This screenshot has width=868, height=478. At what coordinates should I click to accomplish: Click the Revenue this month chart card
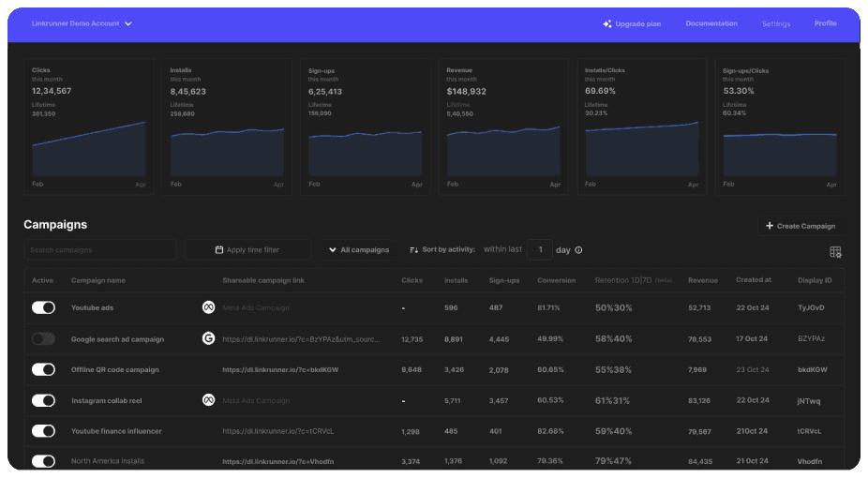[503, 127]
